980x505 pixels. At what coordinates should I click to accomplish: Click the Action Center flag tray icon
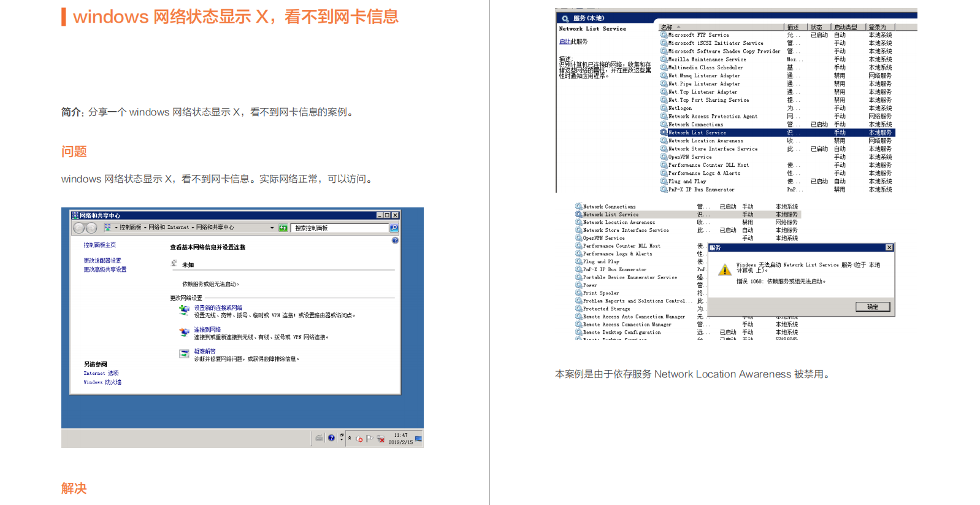pos(370,439)
